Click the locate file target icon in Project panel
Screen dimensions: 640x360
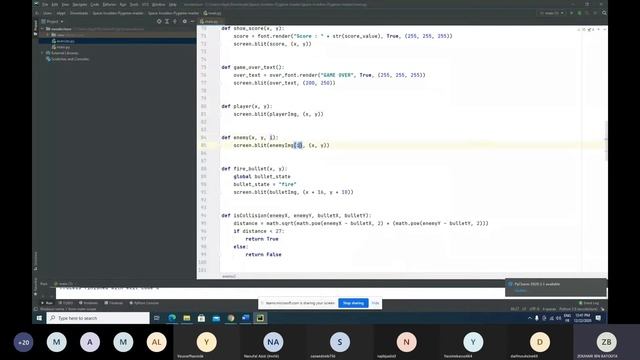tap(159, 21)
